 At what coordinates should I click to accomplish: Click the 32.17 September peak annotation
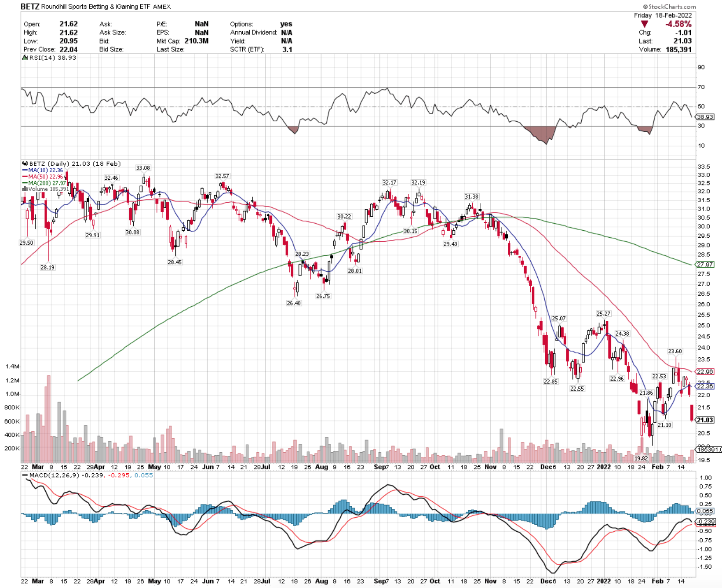pyautogui.click(x=389, y=182)
